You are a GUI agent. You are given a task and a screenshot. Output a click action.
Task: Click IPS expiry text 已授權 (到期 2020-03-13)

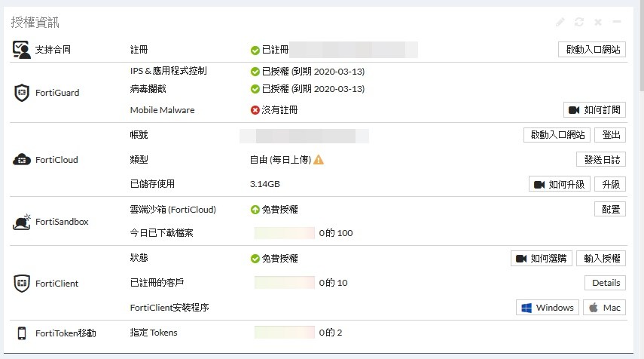[x=313, y=72]
